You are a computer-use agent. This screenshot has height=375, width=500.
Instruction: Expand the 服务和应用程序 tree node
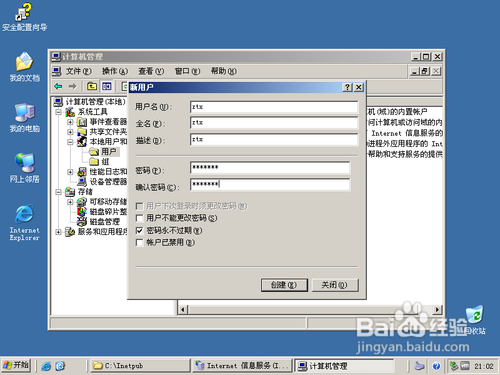(x=58, y=232)
